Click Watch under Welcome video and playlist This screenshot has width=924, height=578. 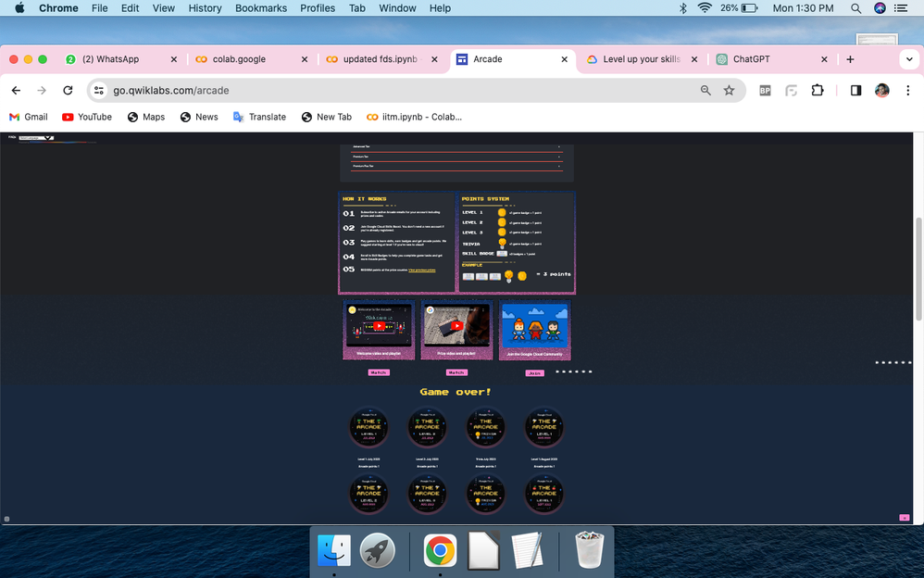(379, 372)
